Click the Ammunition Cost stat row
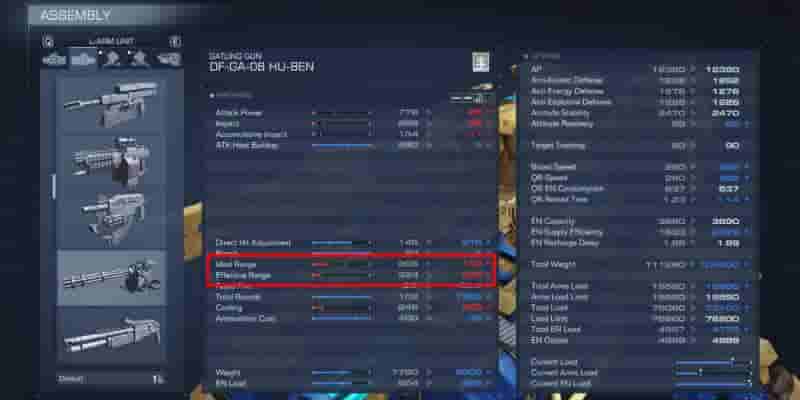Image resolution: width=800 pixels, height=400 pixels. (352, 318)
